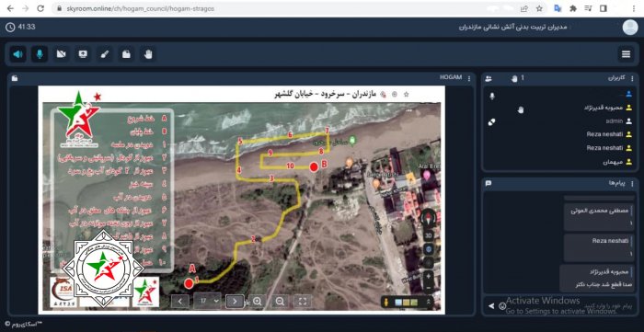The height and width of the screenshot is (332, 644).
Task: Open the emoji picker in chat
Action: [x=501, y=305]
